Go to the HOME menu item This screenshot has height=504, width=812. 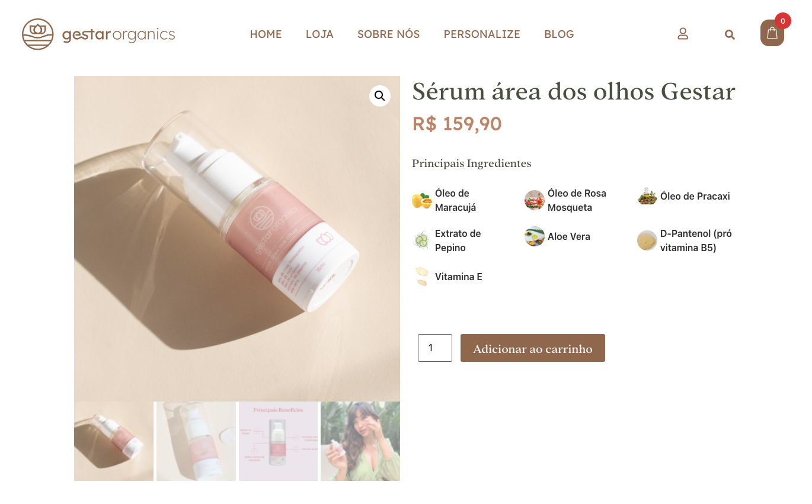[x=266, y=34]
